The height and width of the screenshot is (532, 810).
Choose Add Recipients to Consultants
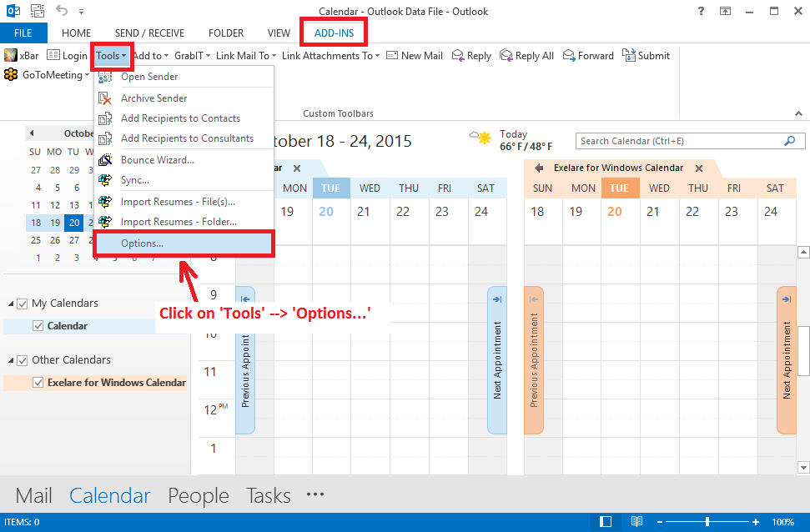tap(184, 138)
